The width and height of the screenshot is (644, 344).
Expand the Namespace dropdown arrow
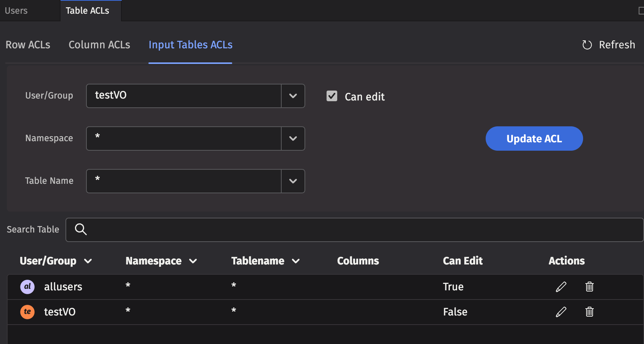[293, 139]
